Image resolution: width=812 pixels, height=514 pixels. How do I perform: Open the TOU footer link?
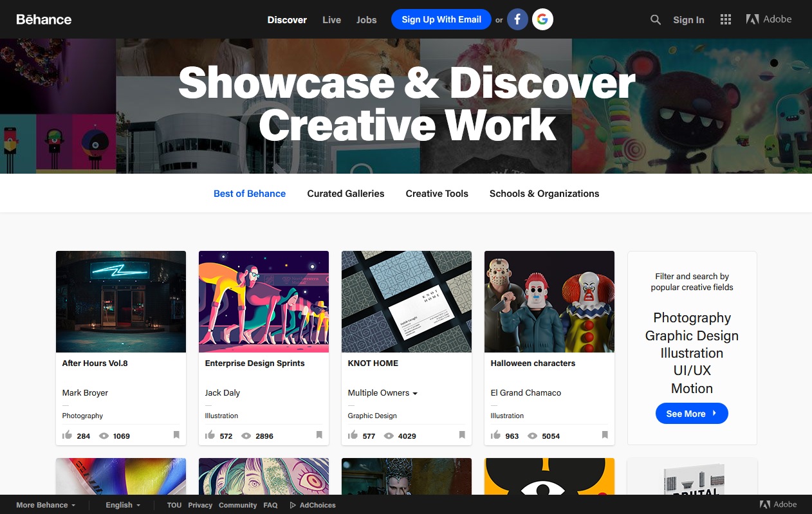[x=174, y=505]
